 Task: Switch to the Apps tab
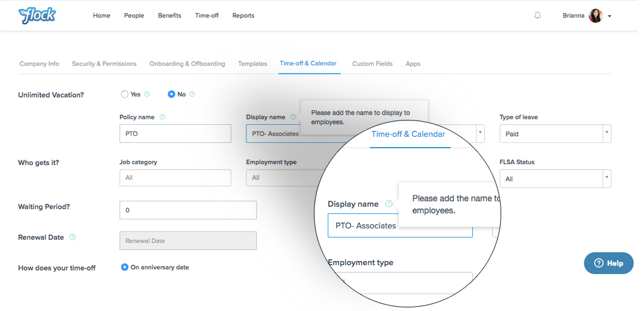point(413,64)
